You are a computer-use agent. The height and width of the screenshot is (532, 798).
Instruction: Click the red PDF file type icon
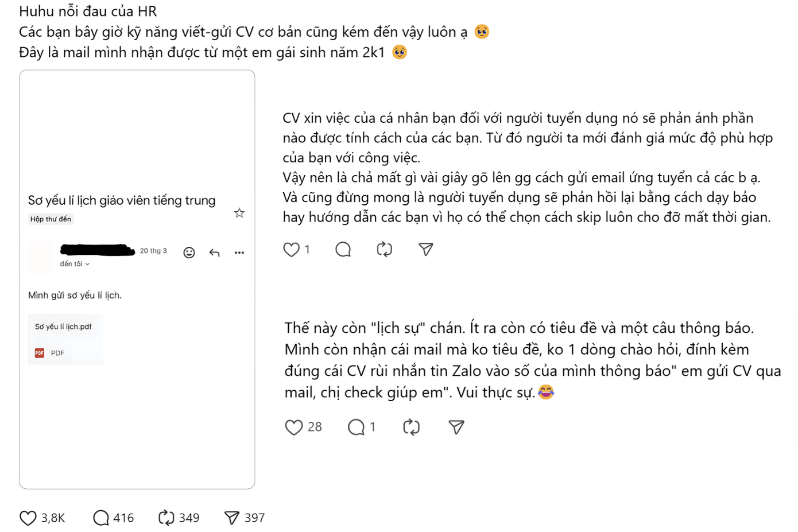pos(39,352)
